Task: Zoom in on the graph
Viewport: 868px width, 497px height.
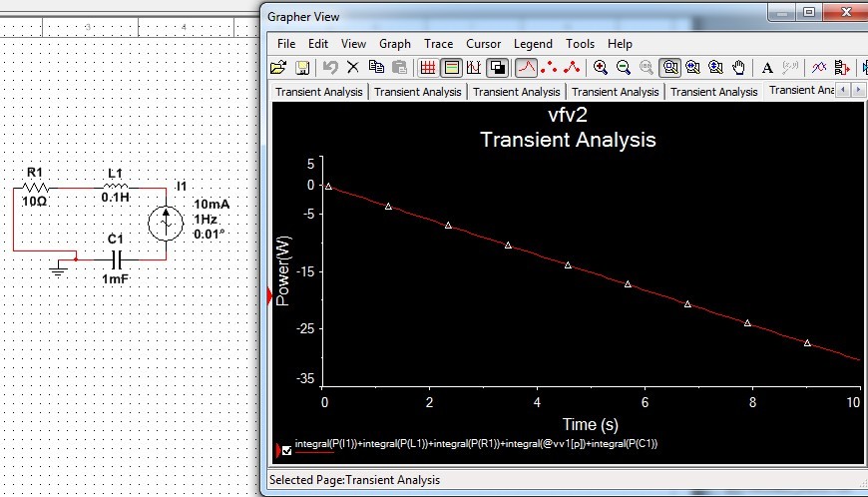Action: [x=600, y=68]
